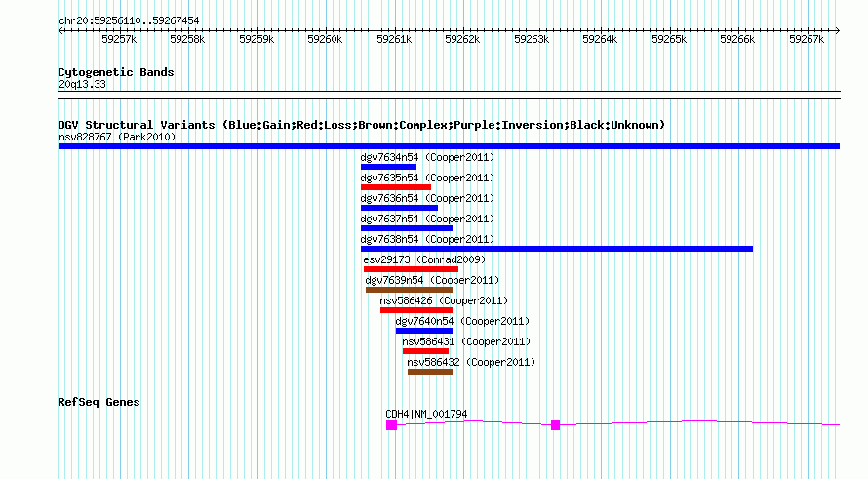Select the first magenta CDH4 exon box
Viewport: 868px width, 479px height.
391,425
